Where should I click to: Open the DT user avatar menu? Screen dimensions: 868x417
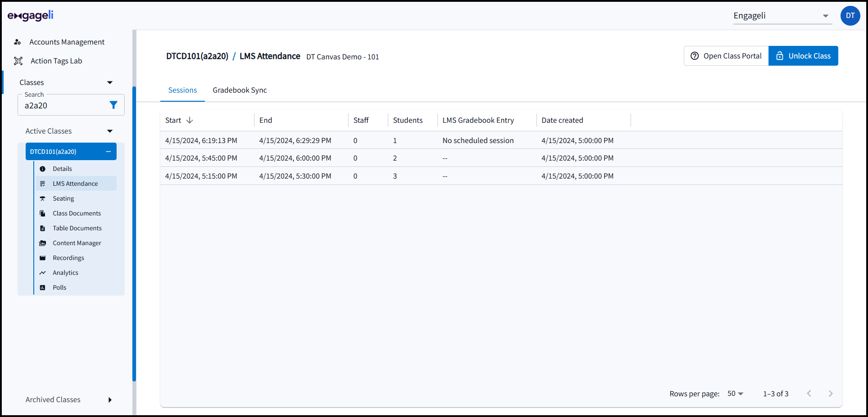[850, 16]
